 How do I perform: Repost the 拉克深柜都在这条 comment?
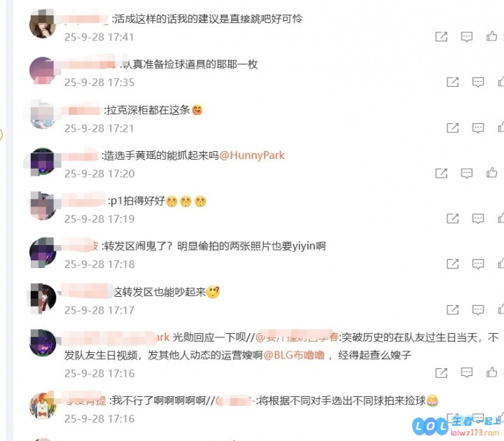(453, 128)
